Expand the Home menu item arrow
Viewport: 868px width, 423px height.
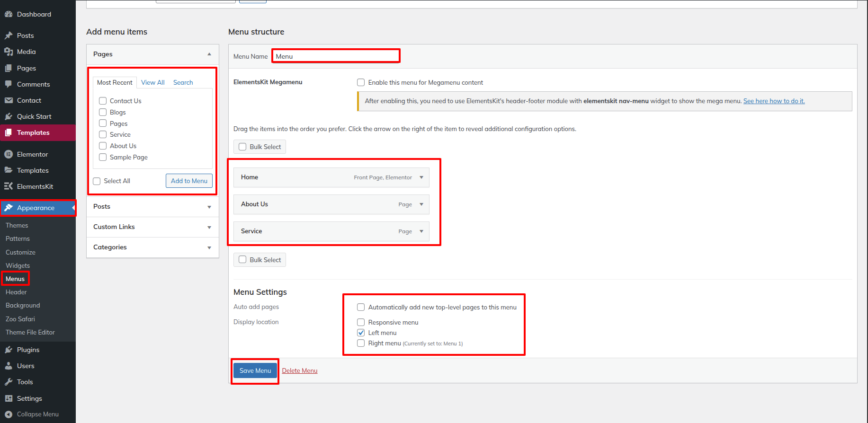(x=421, y=177)
